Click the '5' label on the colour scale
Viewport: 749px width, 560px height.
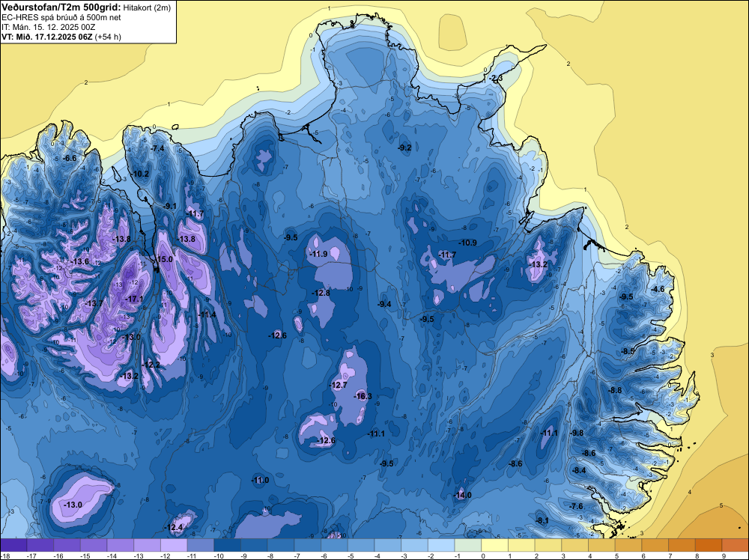(617, 556)
